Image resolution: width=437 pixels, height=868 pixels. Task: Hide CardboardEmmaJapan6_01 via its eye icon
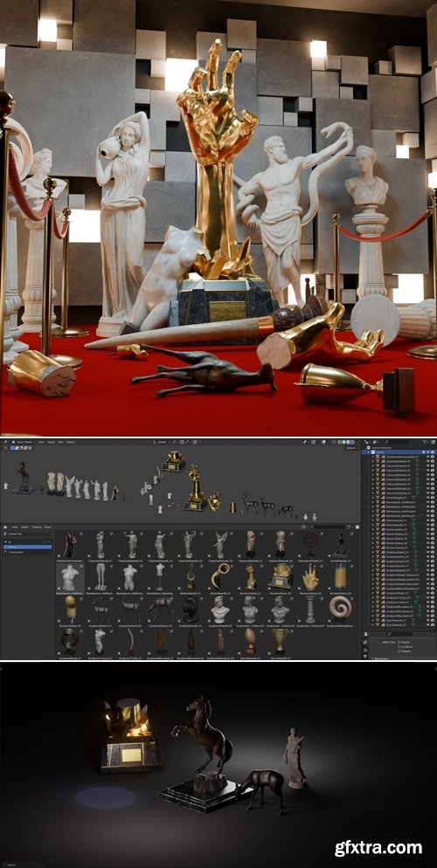[x=428, y=458]
